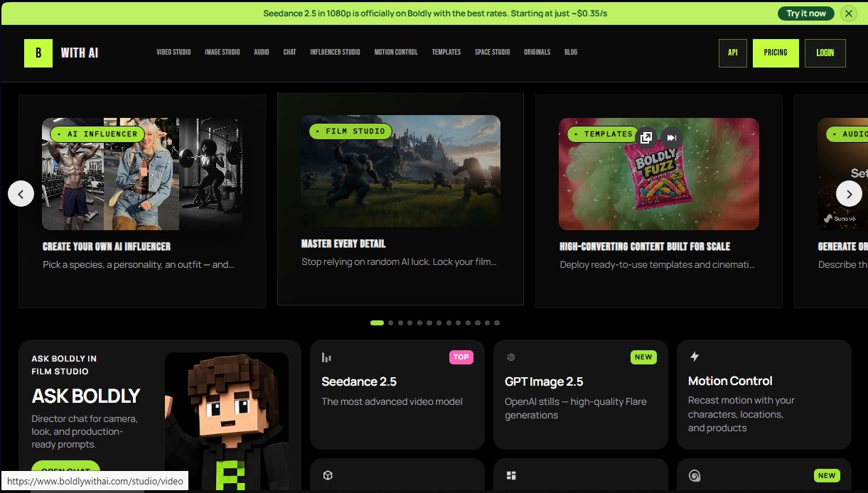Select the second carousel pagination dot
Screen dimensions: 868x493
[x=391, y=323]
